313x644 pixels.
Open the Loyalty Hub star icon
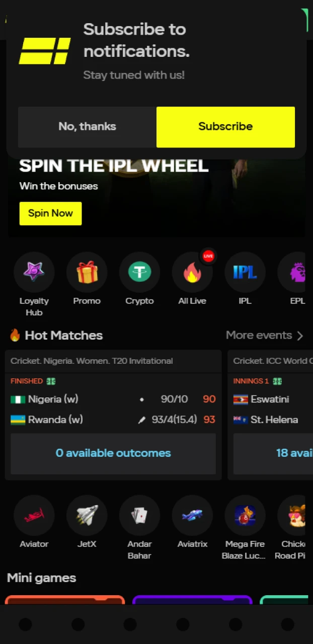[x=34, y=272]
